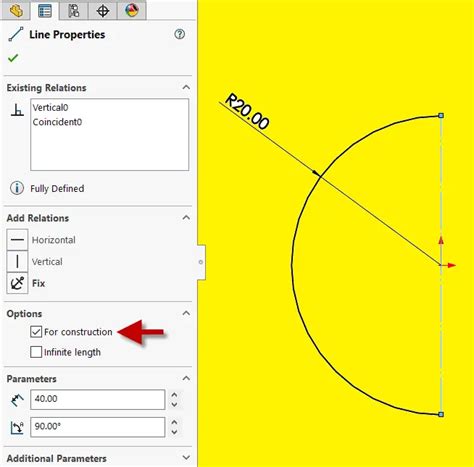
Task: Click the green OK checkmark
Action: coord(13,58)
